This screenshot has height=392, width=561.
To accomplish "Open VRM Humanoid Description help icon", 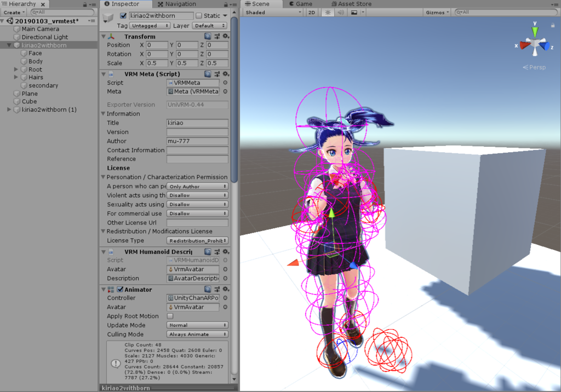I will pyautogui.click(x=208, y=251).
